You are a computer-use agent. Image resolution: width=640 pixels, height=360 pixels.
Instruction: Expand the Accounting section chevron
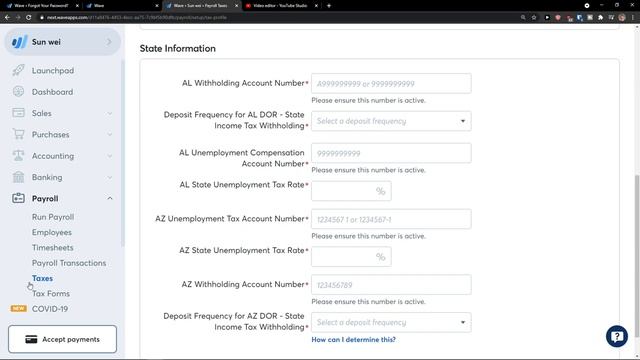[110, 156]
